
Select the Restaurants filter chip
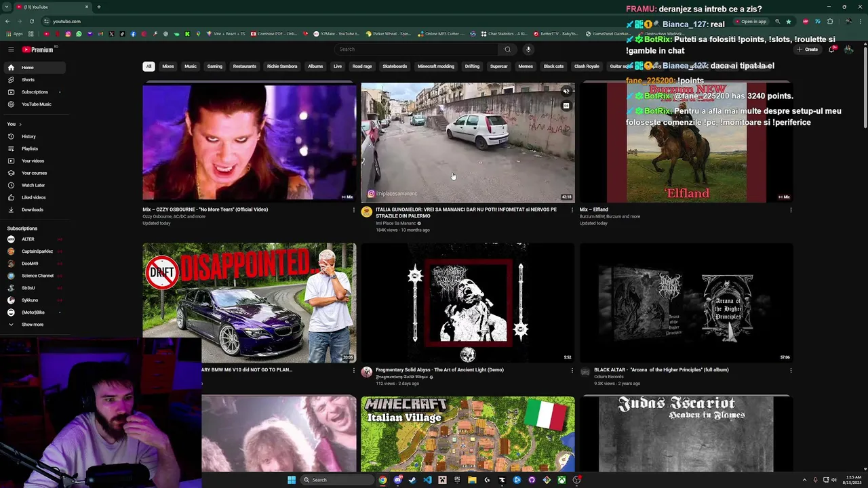pos(245,66)
